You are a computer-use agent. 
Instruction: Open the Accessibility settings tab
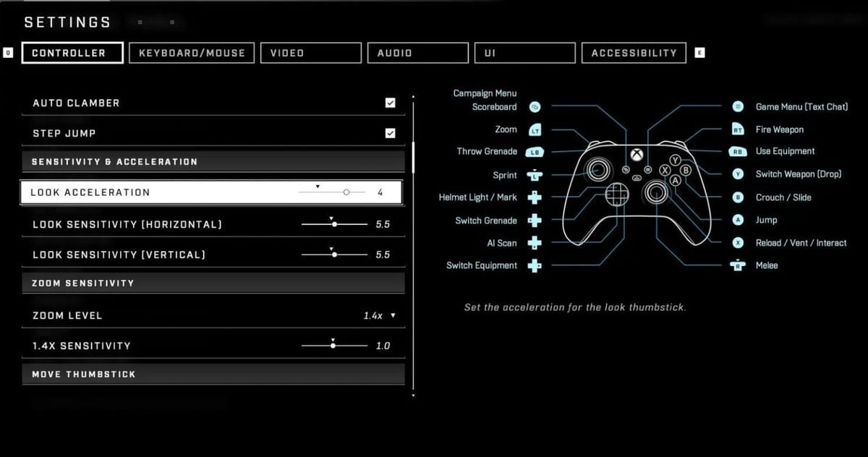[x=634, y=52]
